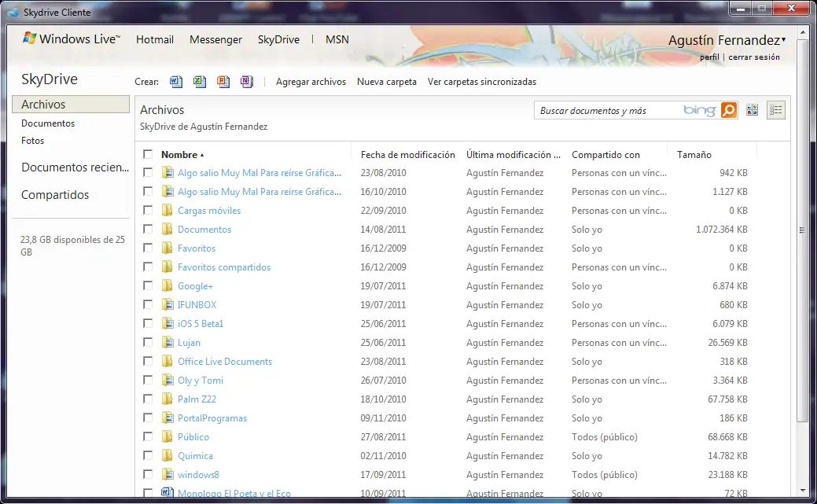Switch to thumbnail view

tap(752, 110)
